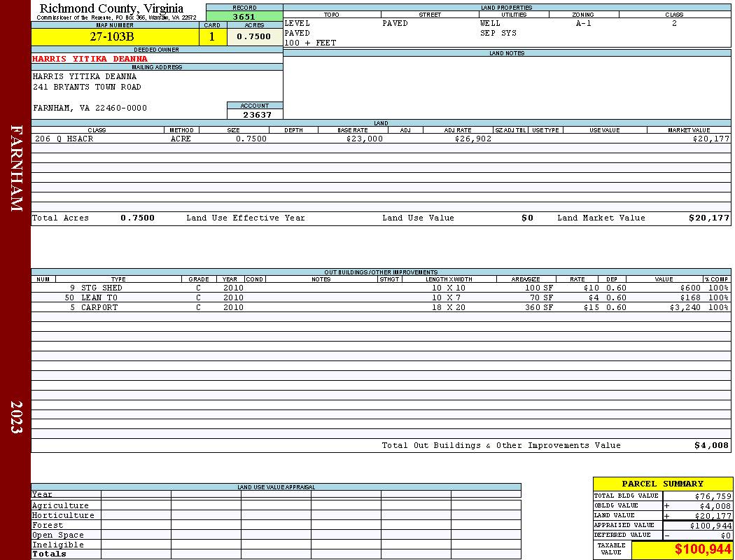Select APPRAISED VALUE $100,944 in parcel summary

pos(710,526)
